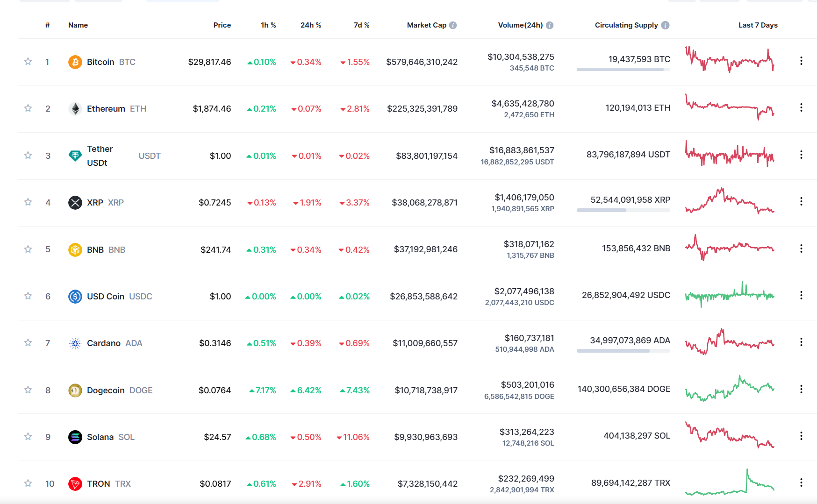Click Cardano circulating supply progress bar
Viewport: 817px width, 504px height.
click(x=623, y=351)
